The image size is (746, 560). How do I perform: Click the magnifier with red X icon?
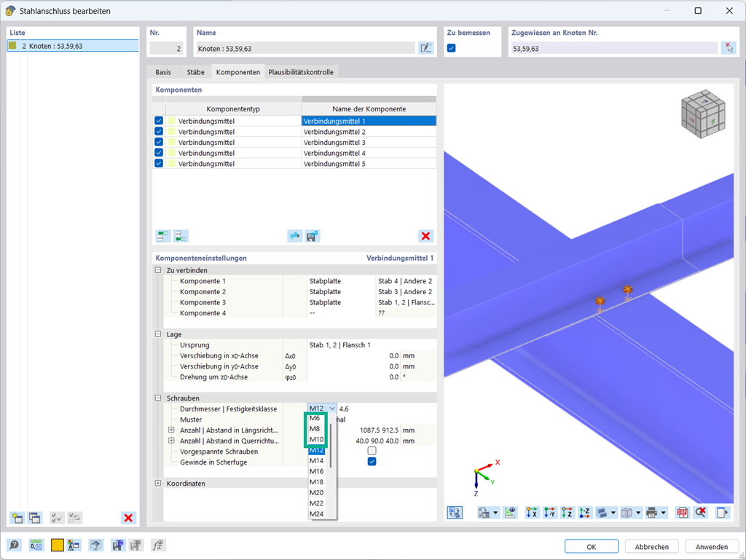700,513
